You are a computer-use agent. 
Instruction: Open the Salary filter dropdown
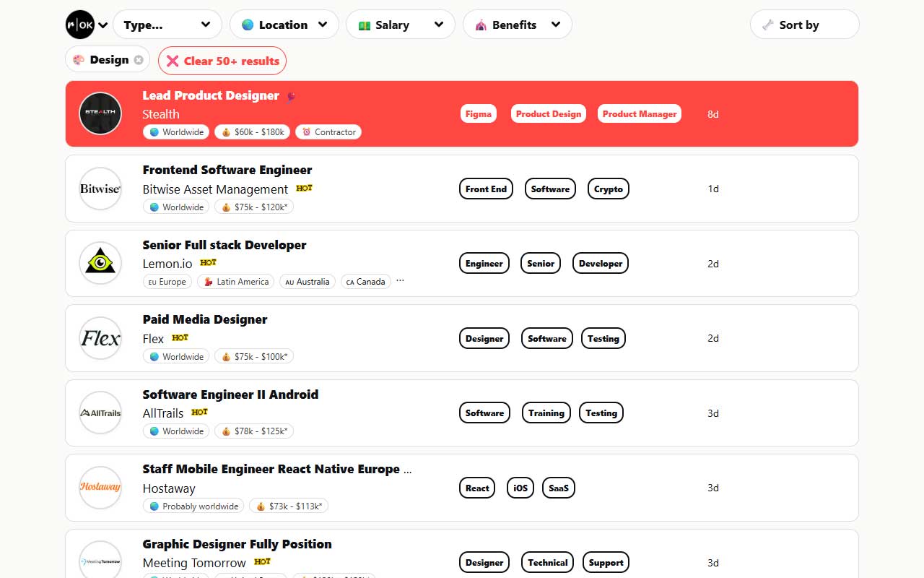(x=401, y=25)
